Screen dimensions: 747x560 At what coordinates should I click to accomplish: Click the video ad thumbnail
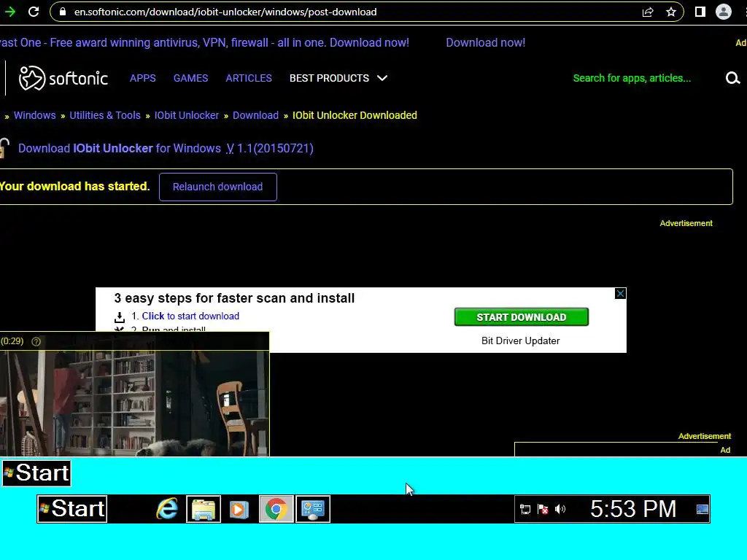pyautogui.click(x=134, y=403)
